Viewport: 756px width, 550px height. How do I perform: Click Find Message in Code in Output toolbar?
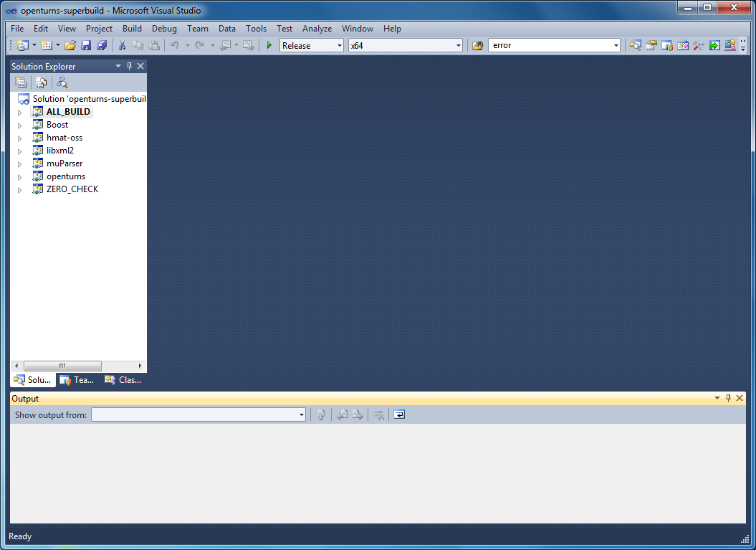(320, 414)
